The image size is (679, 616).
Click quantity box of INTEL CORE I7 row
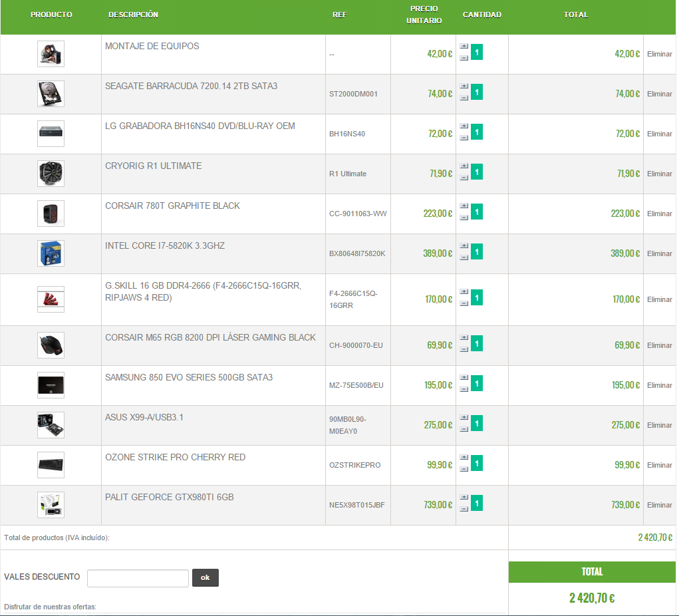click(477, 251)
